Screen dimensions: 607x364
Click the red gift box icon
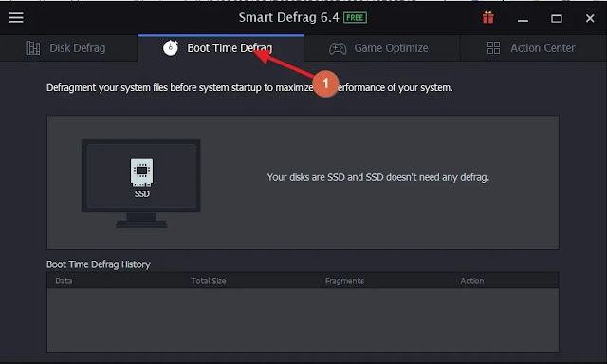[488, 17]
